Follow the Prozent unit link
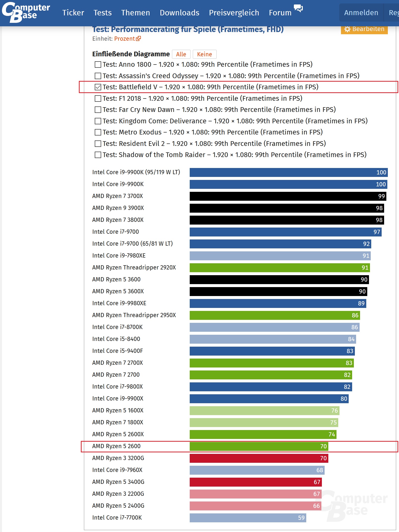 click(x=124, y=38)
